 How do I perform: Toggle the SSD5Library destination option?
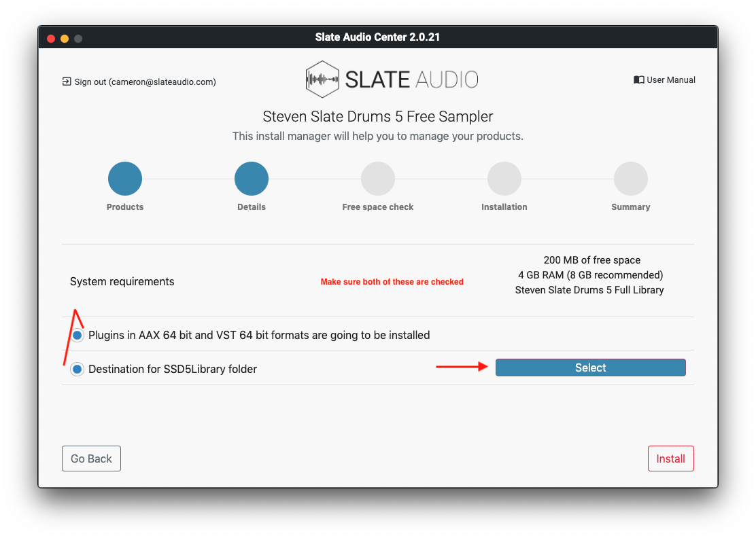78,369
